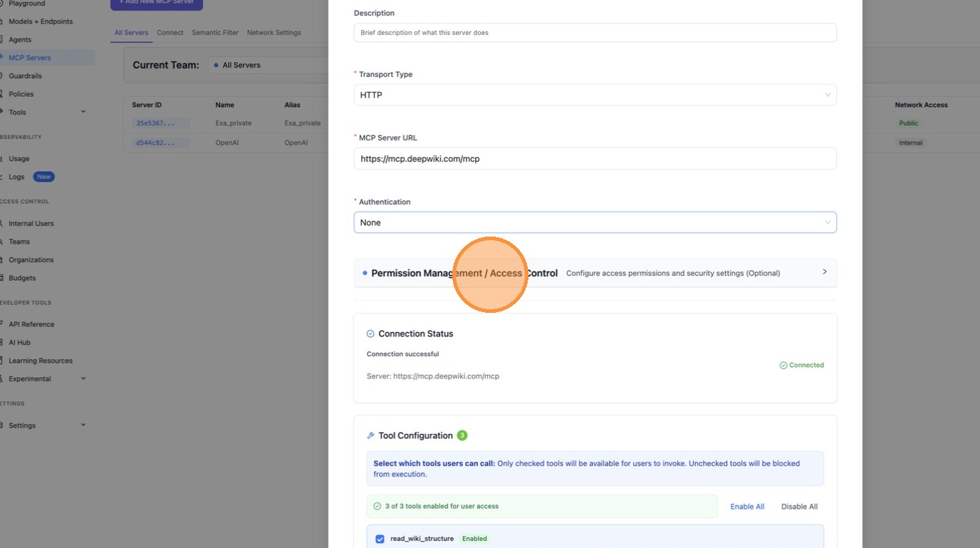
Task: Open Playground in sidebar
Action: pyautogui.click(x=27, y=4)
